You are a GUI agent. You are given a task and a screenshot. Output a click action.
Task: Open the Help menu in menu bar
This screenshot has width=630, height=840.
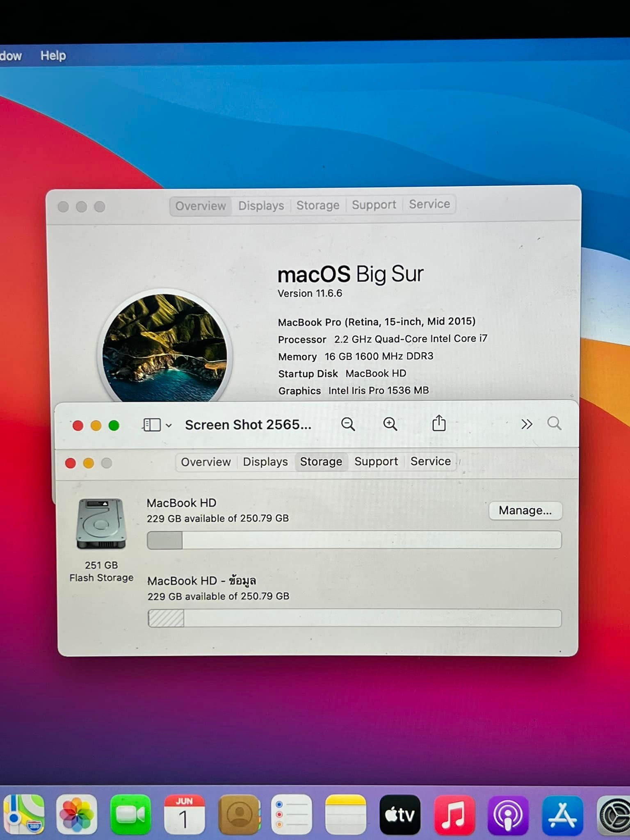tap(53, 55)
